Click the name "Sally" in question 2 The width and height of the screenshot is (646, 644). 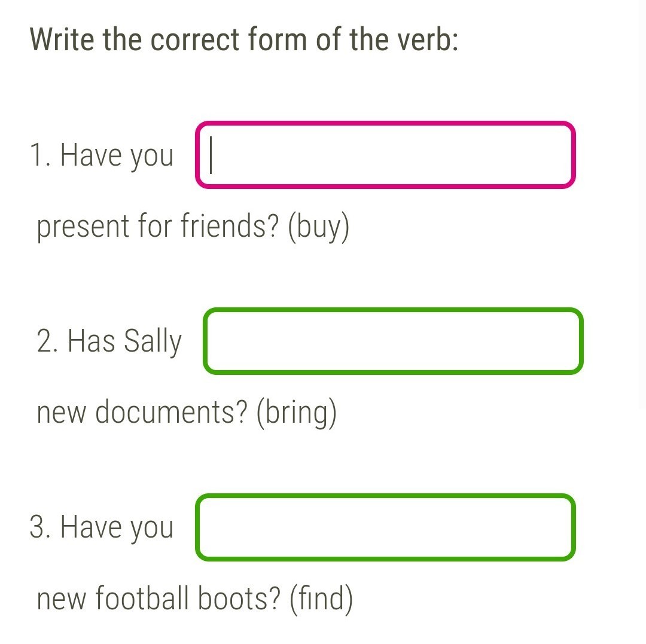pyautogui.click(x=153, y=342)
